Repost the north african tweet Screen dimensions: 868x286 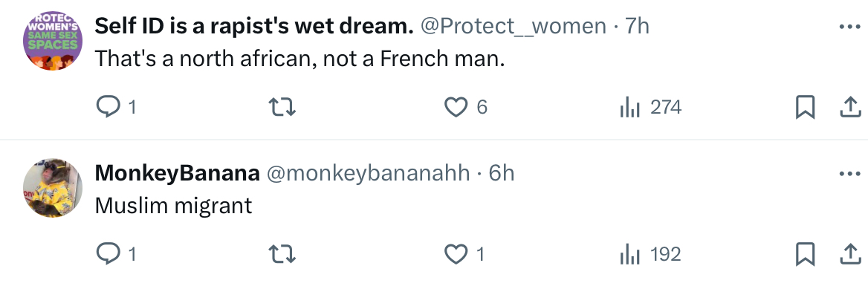[x=282, y=107]
